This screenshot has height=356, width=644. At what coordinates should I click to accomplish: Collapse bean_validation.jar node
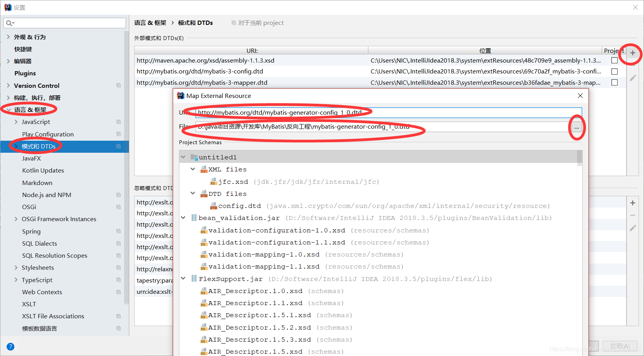(183, 218)
